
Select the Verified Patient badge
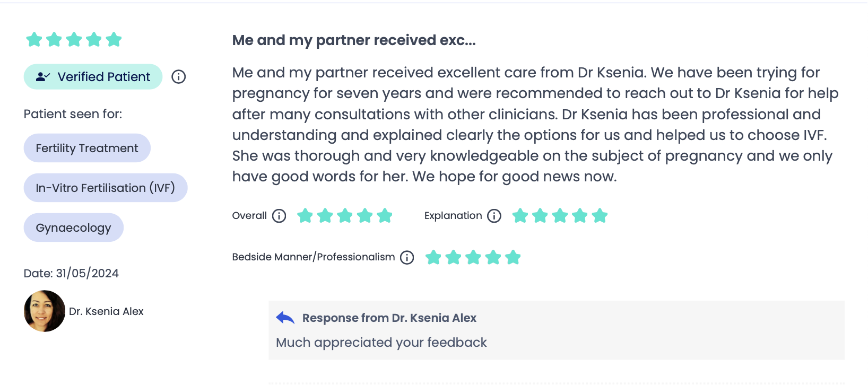[x=93, y=77]
